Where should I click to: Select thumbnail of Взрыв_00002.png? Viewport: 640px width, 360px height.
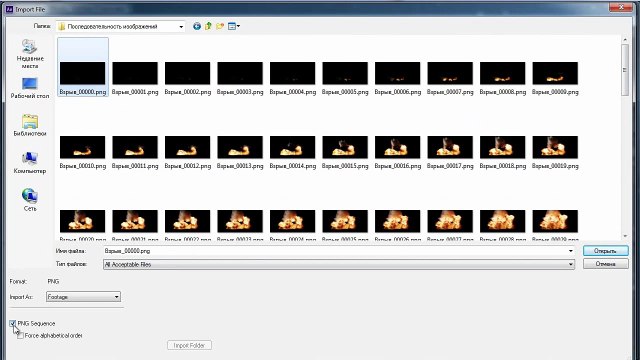pos(187,73)
